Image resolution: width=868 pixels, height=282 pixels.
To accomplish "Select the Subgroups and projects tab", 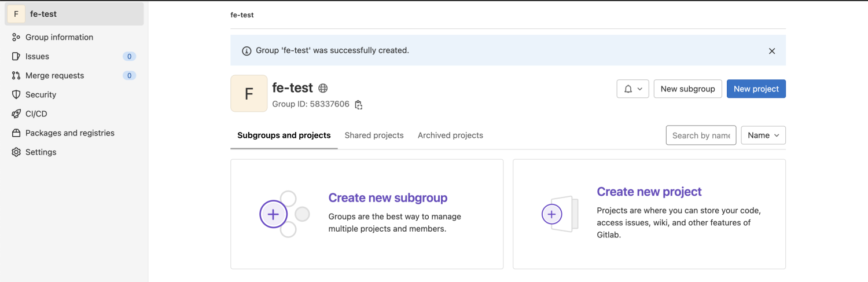I will pos(284,135).
